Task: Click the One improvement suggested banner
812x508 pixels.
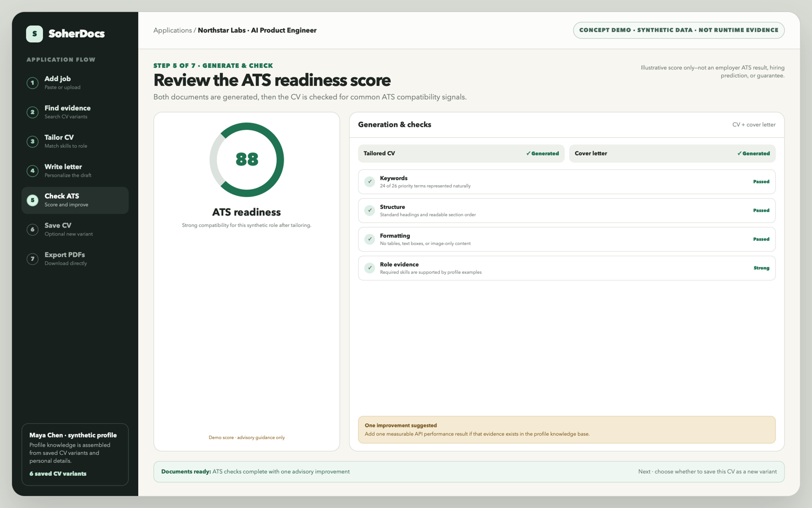Action: tap(567, 430)
